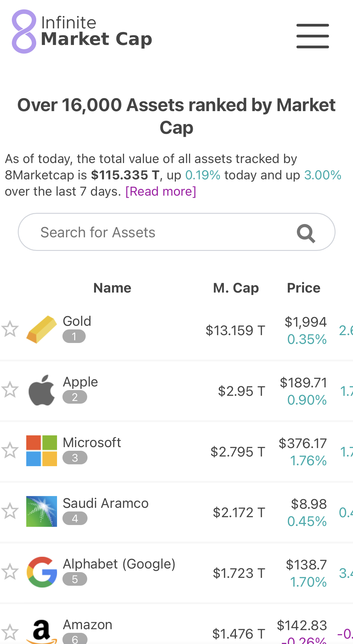Click the Gold bar icon
353x644 pixels.
point(42,329)
